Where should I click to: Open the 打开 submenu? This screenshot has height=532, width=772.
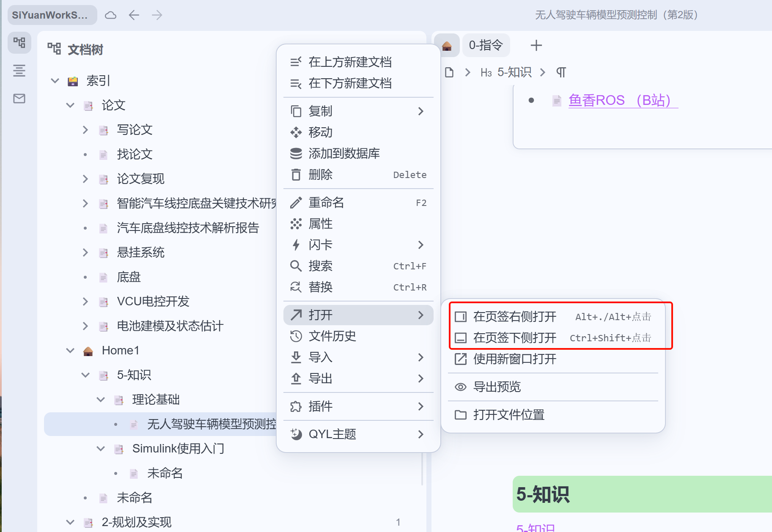tap(358, 315)
